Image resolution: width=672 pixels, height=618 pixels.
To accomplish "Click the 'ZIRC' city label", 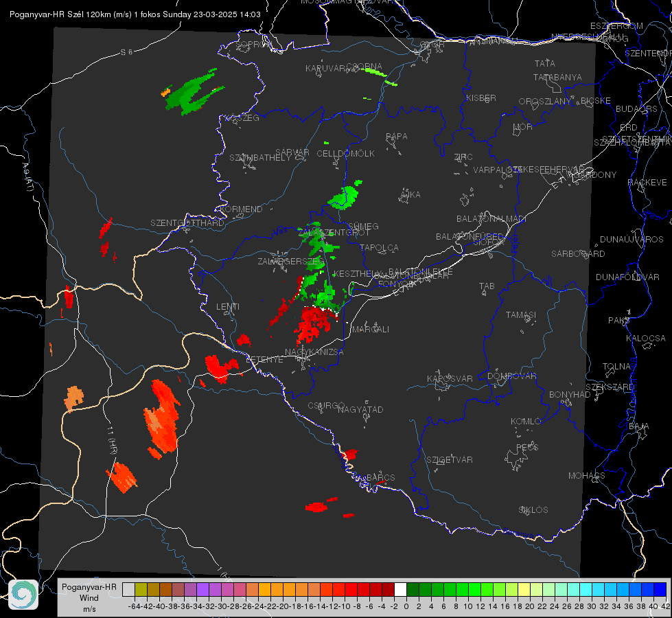I will (x=463, y=157).
